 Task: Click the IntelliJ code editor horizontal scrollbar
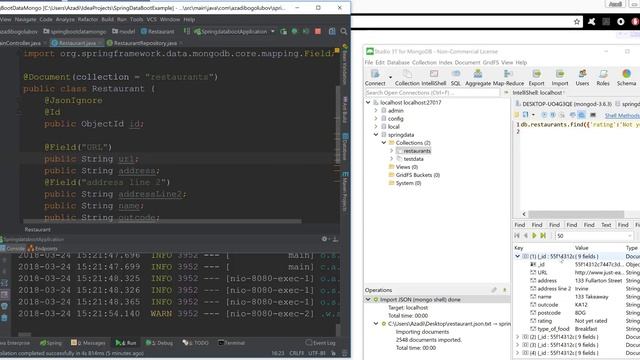(162, 222)
